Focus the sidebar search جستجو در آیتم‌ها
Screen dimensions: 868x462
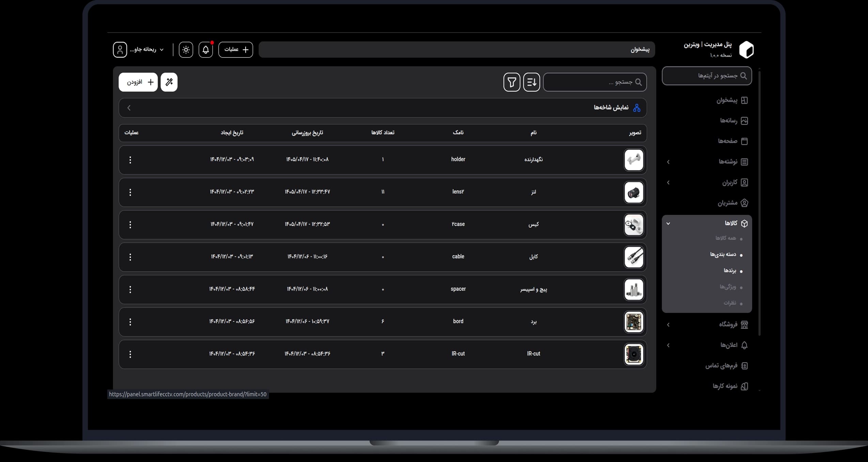[x=707, y=76]
